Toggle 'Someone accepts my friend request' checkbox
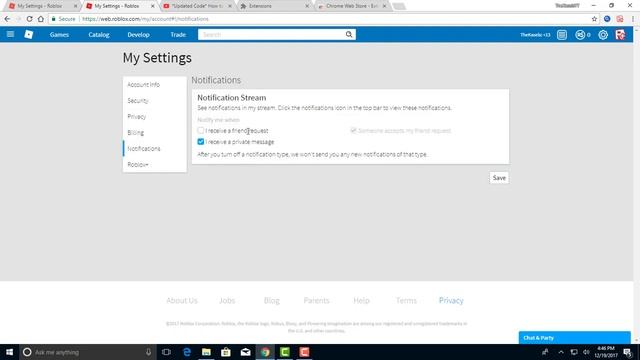 pyautogui.click(x=353, y=131)
